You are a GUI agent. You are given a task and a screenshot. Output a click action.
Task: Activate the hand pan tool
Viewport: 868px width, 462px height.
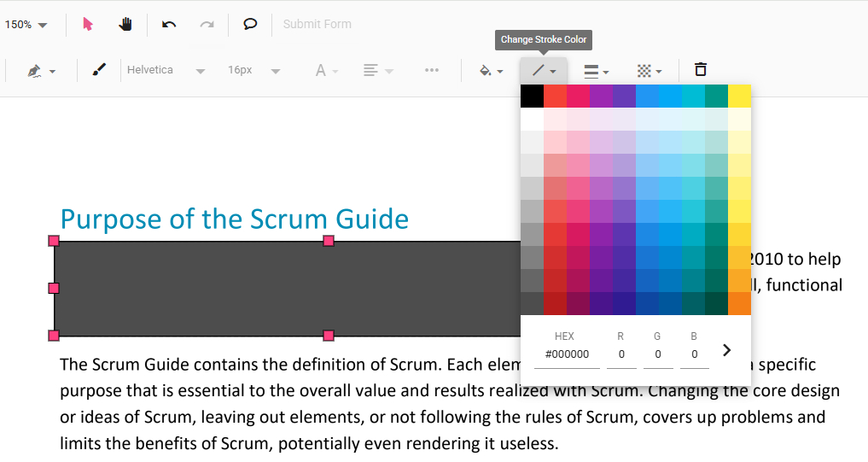(125, 24)
